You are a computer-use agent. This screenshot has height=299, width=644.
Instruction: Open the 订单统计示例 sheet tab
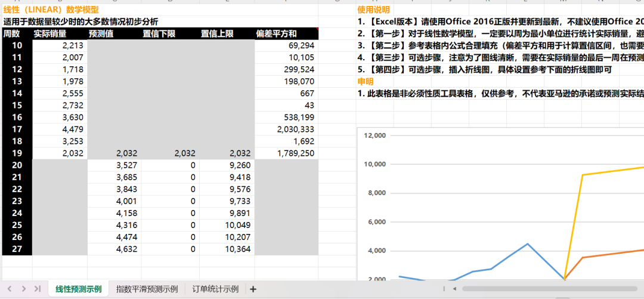[215, 289]
